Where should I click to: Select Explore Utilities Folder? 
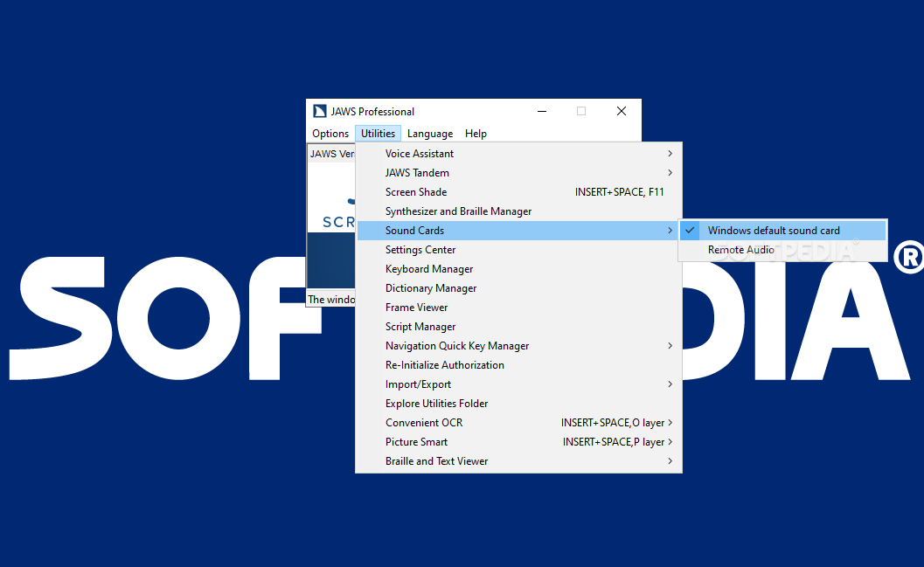[519, 404]
